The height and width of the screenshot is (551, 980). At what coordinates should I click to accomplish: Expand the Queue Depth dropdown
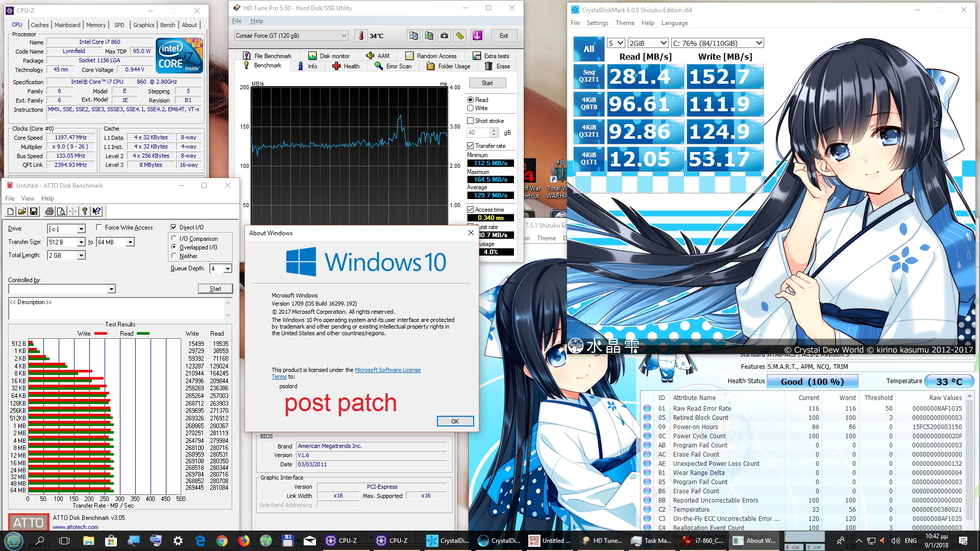coord(228,269)
